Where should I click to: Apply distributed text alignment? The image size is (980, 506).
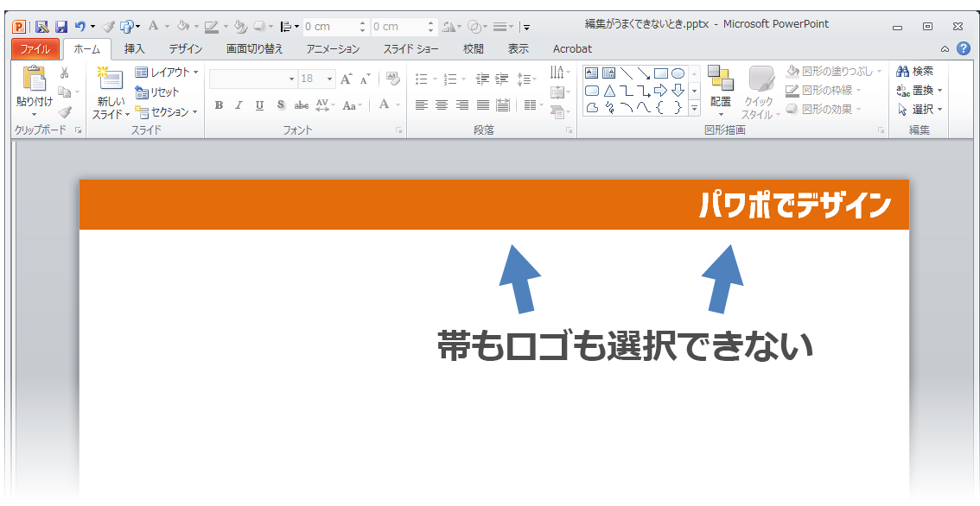click(502, 105)
